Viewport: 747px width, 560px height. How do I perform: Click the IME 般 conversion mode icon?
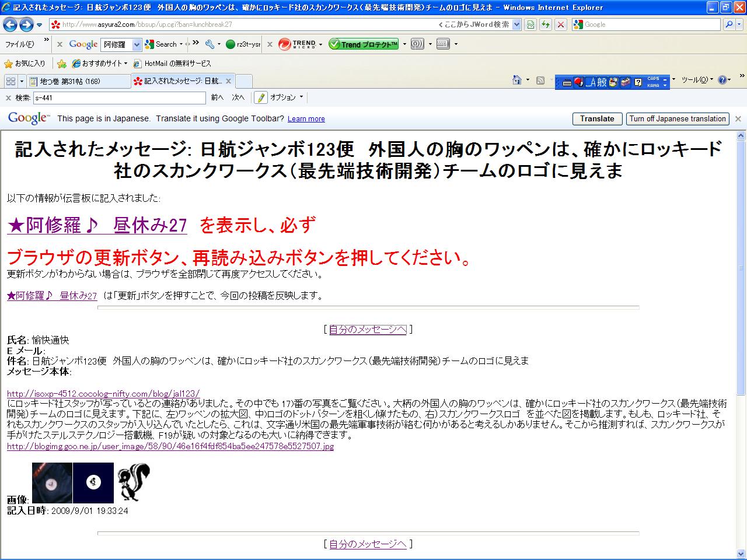602,83
